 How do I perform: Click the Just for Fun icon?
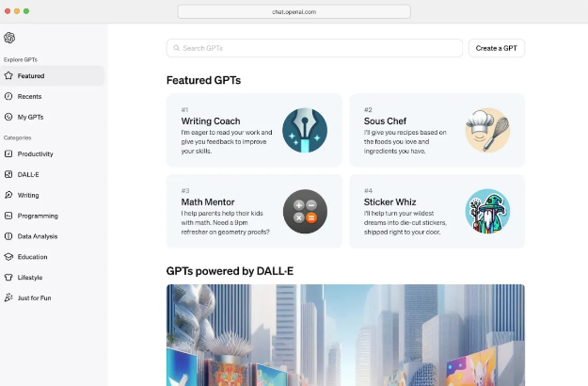pyautogui.click(x=8, y=298)
